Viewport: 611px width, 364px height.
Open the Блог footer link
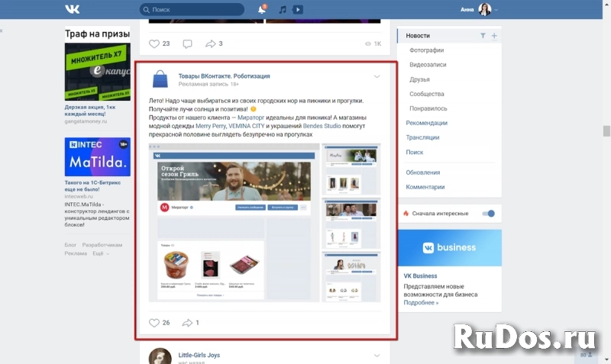(x=70, y=245)
